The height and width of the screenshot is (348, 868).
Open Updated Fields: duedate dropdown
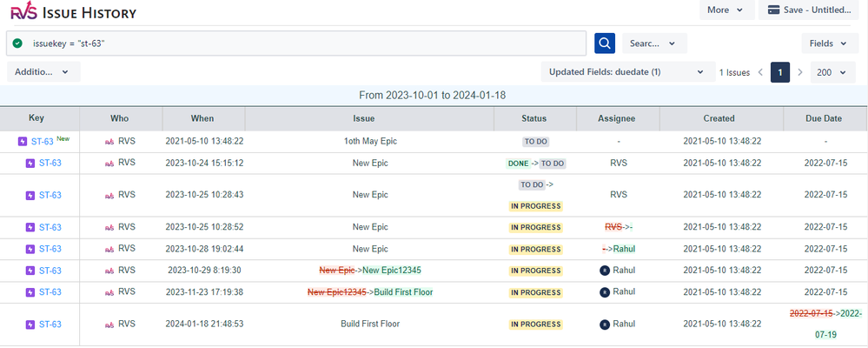pyautogui.click(x=626, y=72)
